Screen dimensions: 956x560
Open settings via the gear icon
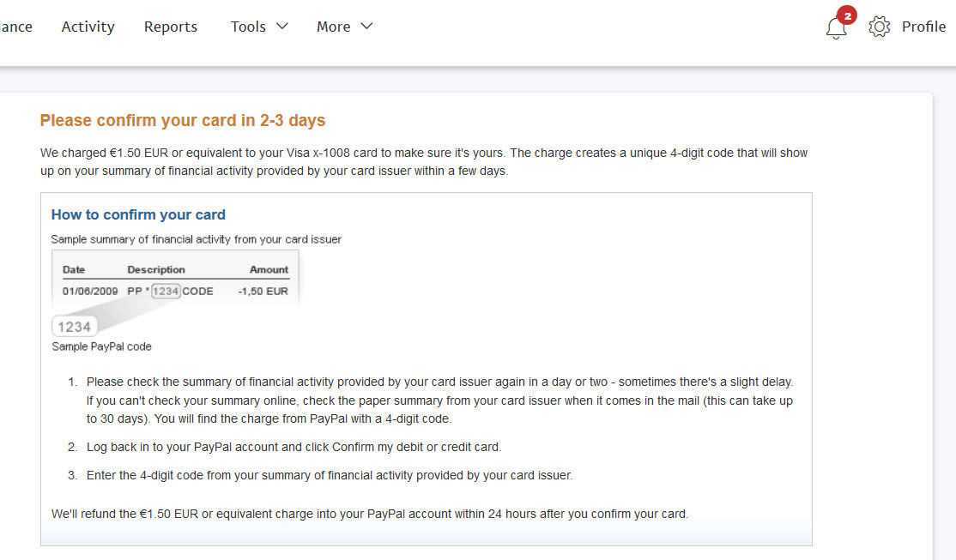(x=879, y=27)
